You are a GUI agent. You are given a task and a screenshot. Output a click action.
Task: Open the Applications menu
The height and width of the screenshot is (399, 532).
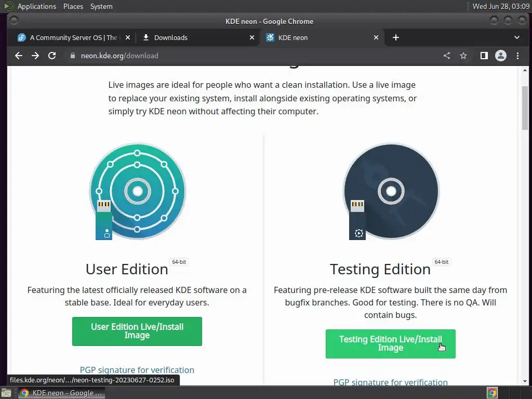coord(37,6)
